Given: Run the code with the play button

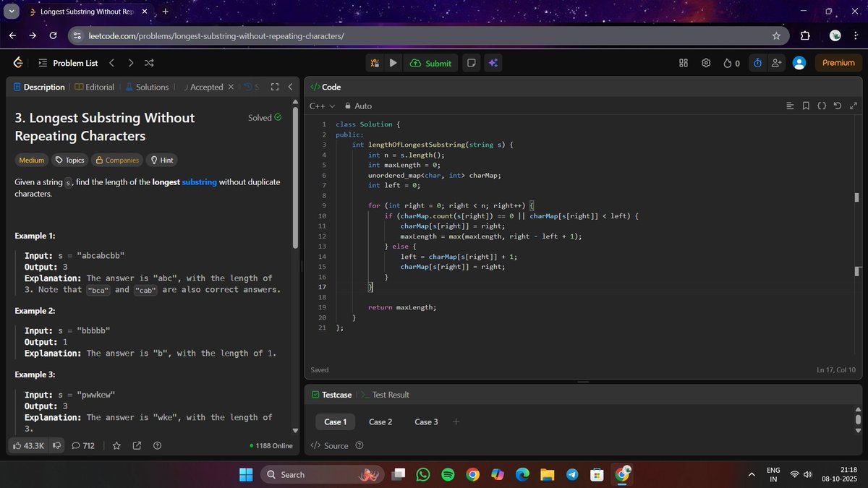Looking at the screenshot, I should [x=393, y=63].
